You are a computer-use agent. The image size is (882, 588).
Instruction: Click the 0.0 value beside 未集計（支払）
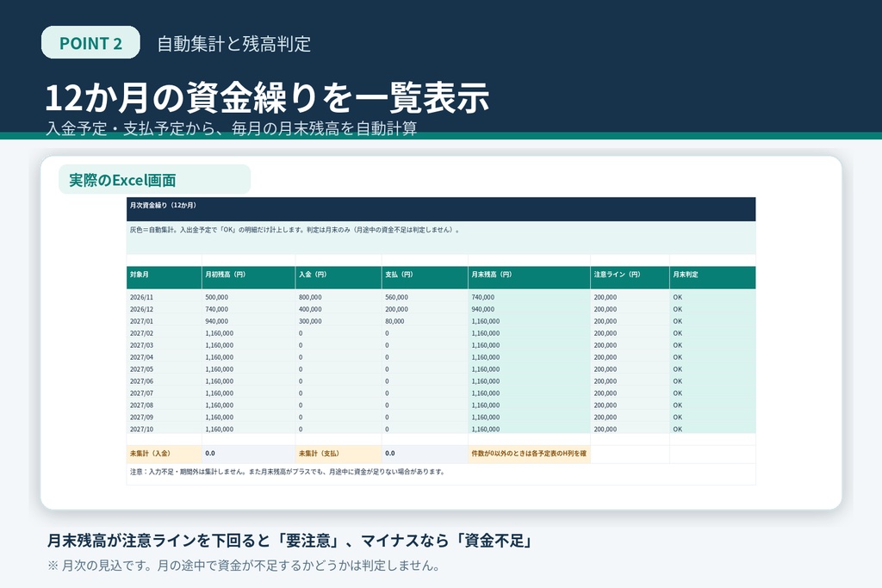[x=425, y=454]
